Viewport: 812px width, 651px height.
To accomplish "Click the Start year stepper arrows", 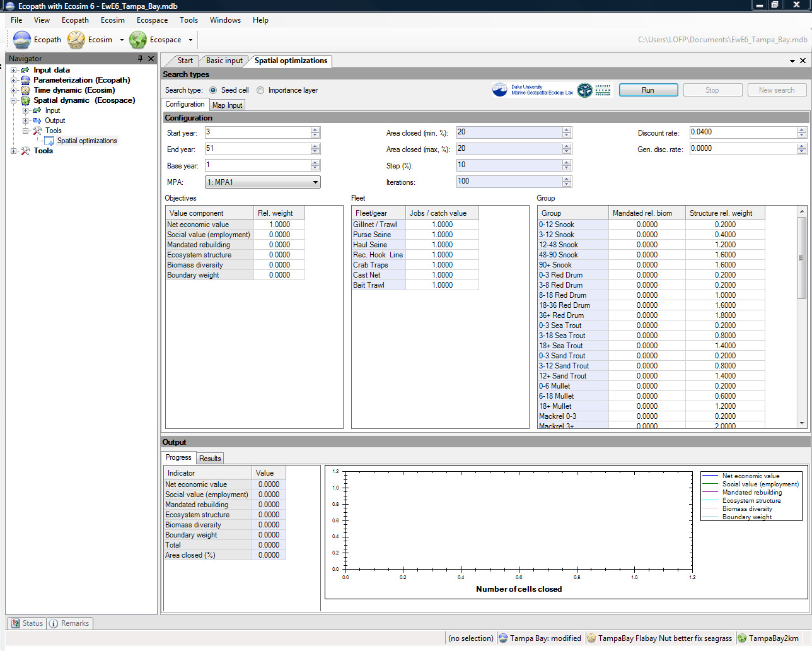I will (x=315, y=132).
